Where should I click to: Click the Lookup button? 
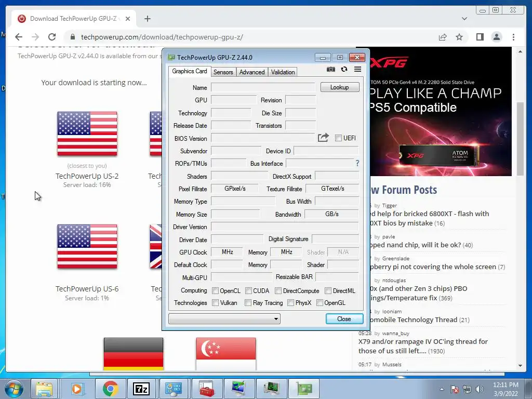coord(340,87)
